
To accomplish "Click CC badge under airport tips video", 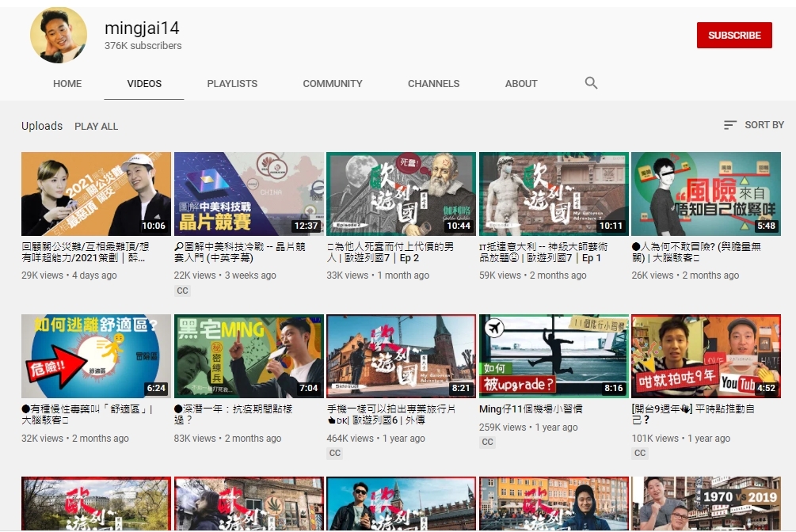I will (x=488, y=443).
